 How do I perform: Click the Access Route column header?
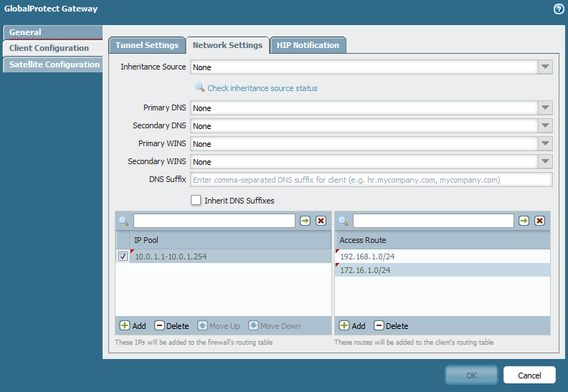442,240
